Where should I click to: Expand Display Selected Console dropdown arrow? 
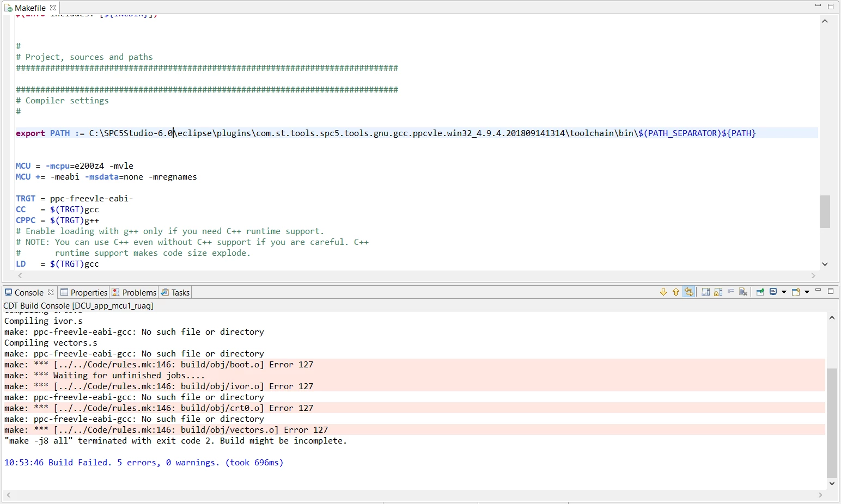784,292
